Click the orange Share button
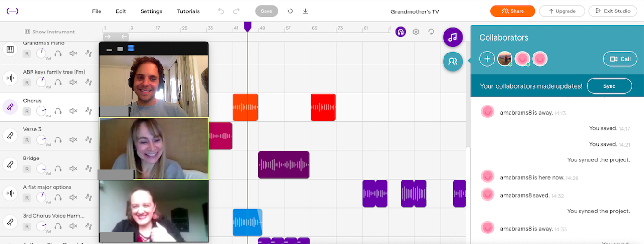This screenshot has height=244, width=644. (x=512, y=11)
